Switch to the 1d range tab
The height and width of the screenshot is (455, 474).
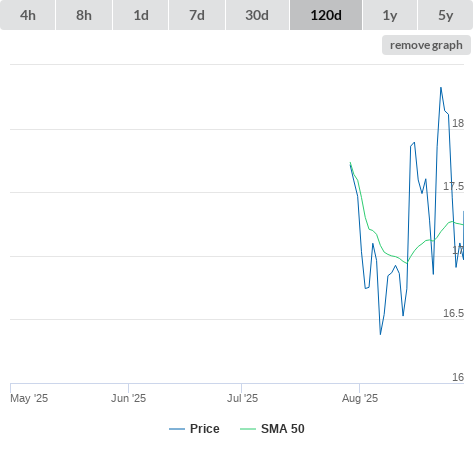141,15
